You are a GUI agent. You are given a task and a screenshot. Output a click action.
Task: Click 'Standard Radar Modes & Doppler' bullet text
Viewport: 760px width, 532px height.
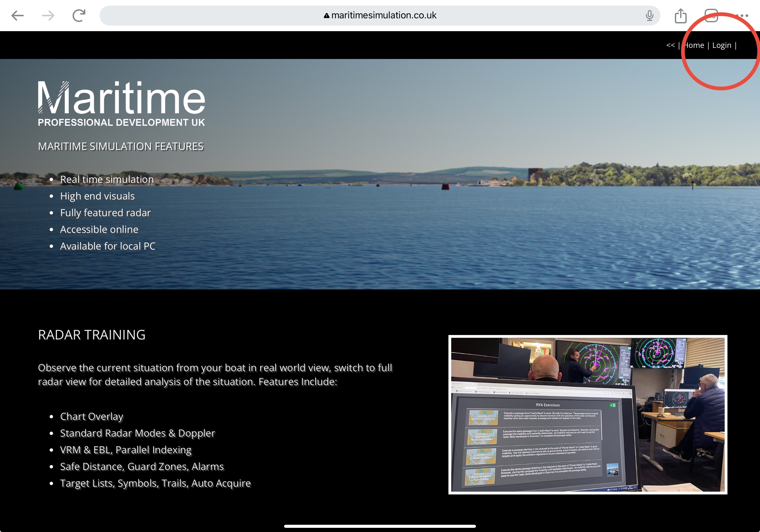[x=137, y=433]
